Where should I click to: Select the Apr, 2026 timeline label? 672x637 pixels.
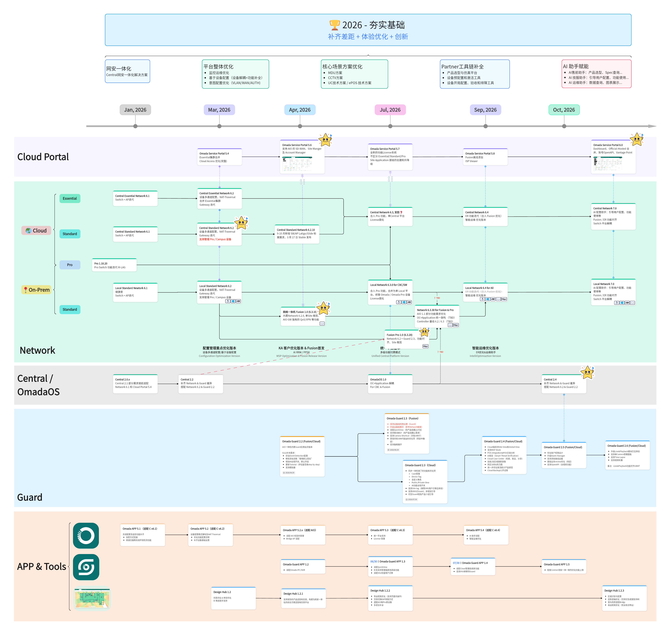[x=300, y=110]
